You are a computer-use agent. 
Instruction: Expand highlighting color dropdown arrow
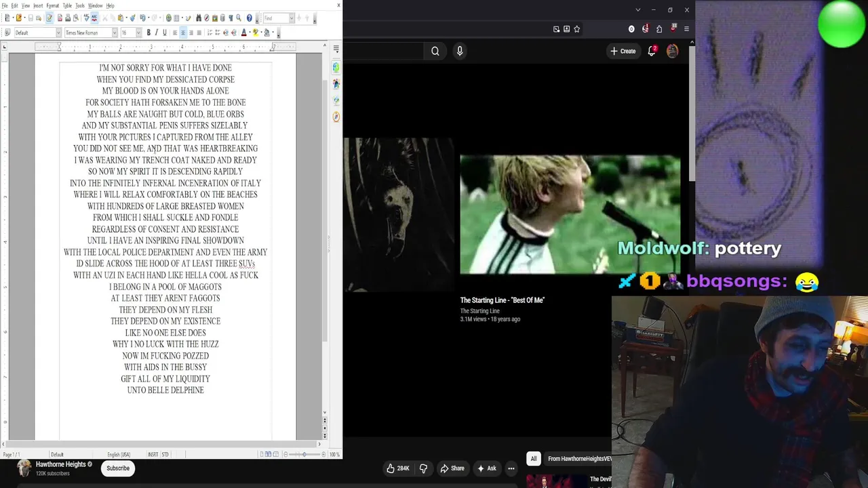tap(262, 33)
